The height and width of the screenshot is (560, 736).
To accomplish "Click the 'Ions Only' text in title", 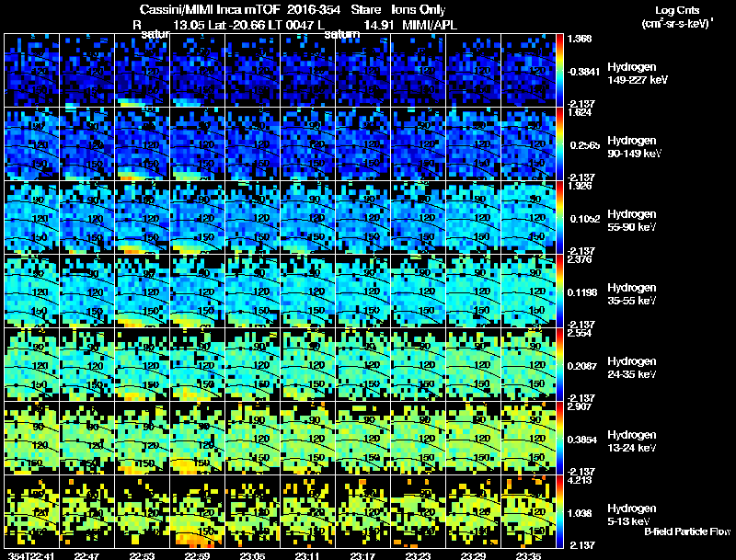I will [x=419, y=9].
